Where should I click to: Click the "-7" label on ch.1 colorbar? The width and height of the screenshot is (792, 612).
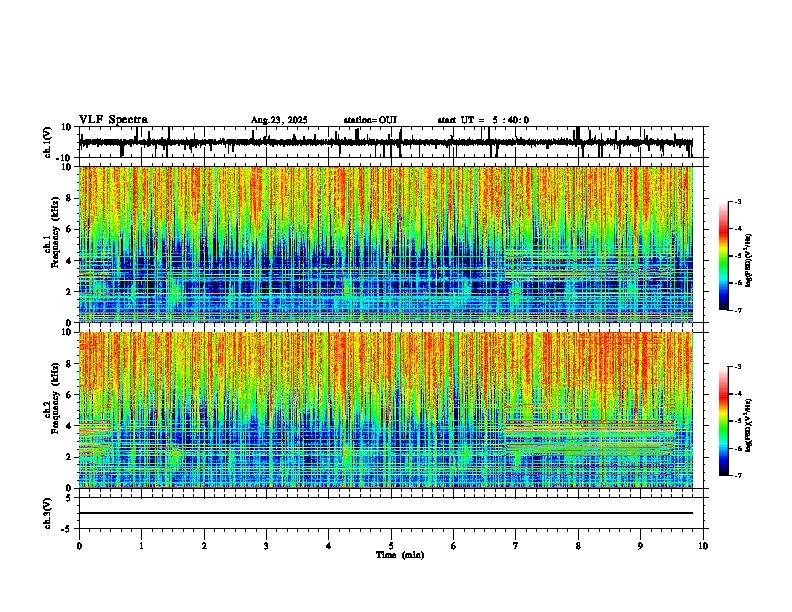738,310
